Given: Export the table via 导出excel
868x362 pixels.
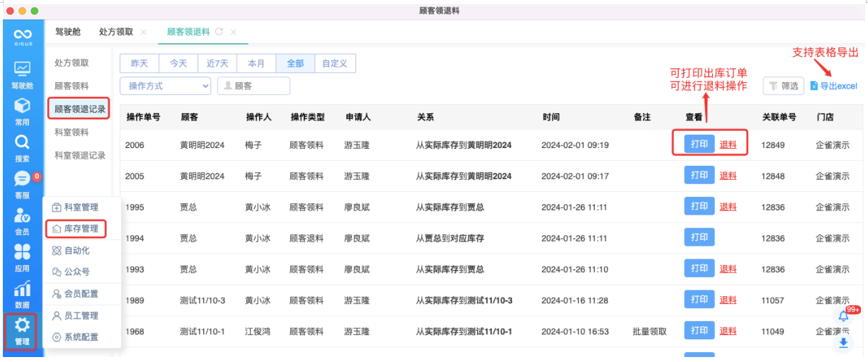Looking at the screenshot, I should (833, 86).
